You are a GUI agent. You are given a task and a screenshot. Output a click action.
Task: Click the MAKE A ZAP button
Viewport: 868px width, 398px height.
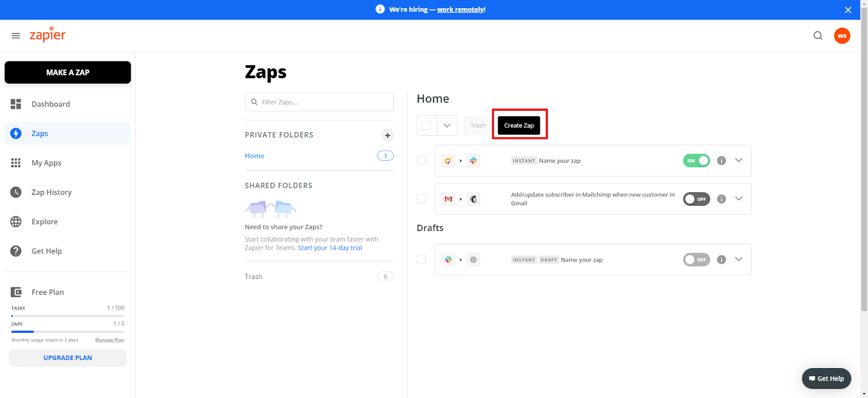pyautogui.click(x=68, y=72)
